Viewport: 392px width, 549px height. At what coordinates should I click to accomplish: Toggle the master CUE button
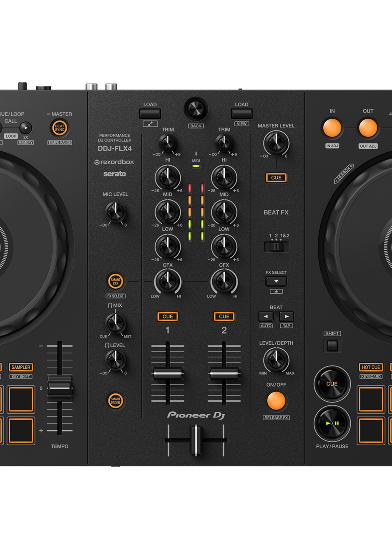tap(276, 178)
